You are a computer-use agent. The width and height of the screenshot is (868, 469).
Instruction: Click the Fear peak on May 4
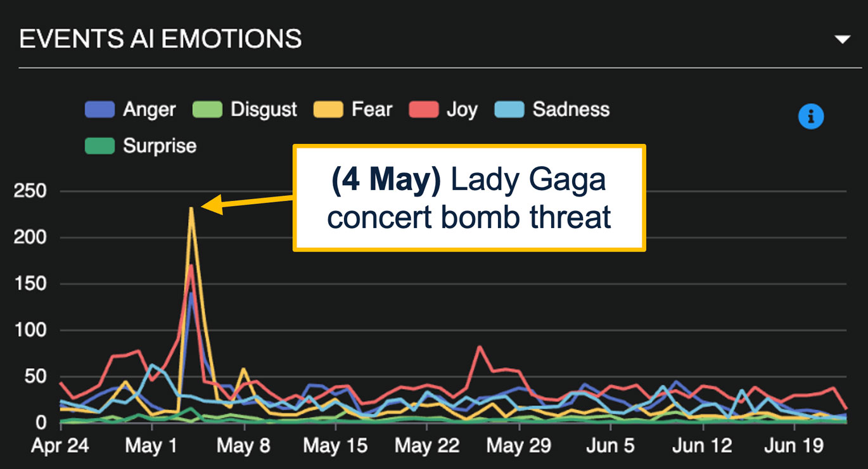[191, 209]
